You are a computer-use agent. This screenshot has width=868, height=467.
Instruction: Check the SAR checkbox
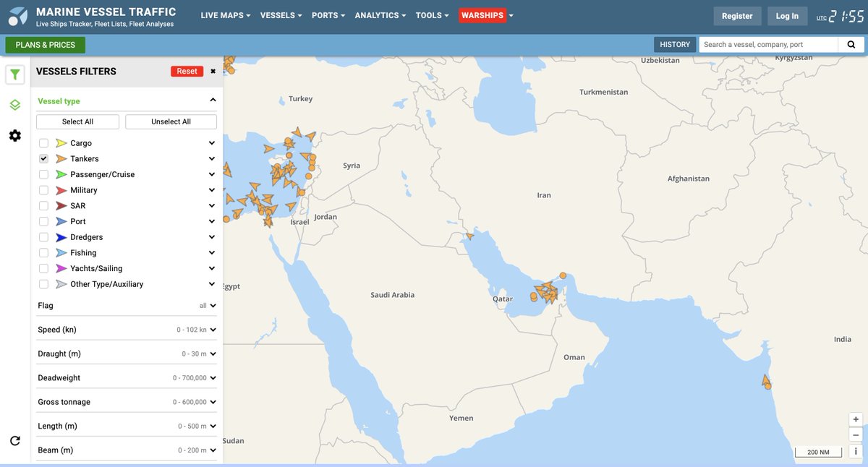tap(43, 206)
